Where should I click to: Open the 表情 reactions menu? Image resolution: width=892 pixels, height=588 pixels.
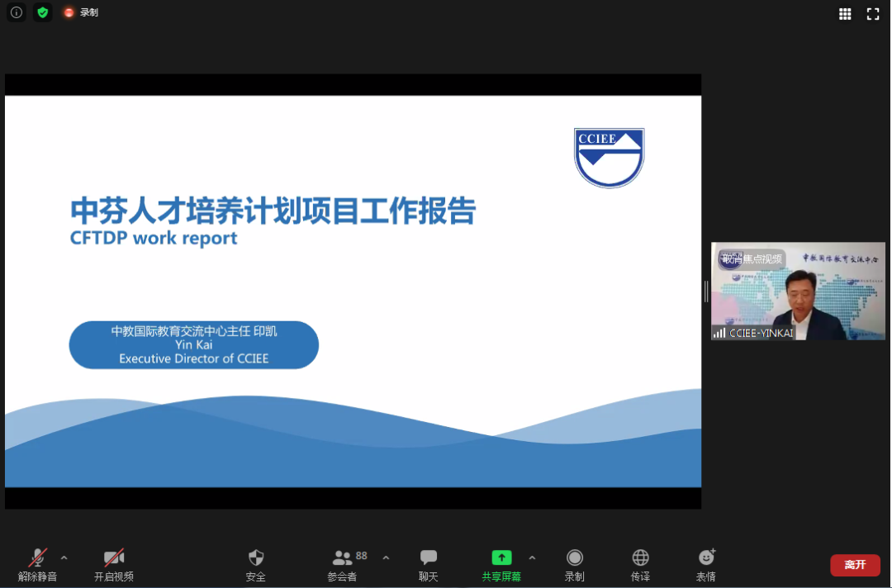tap(706, 565)
